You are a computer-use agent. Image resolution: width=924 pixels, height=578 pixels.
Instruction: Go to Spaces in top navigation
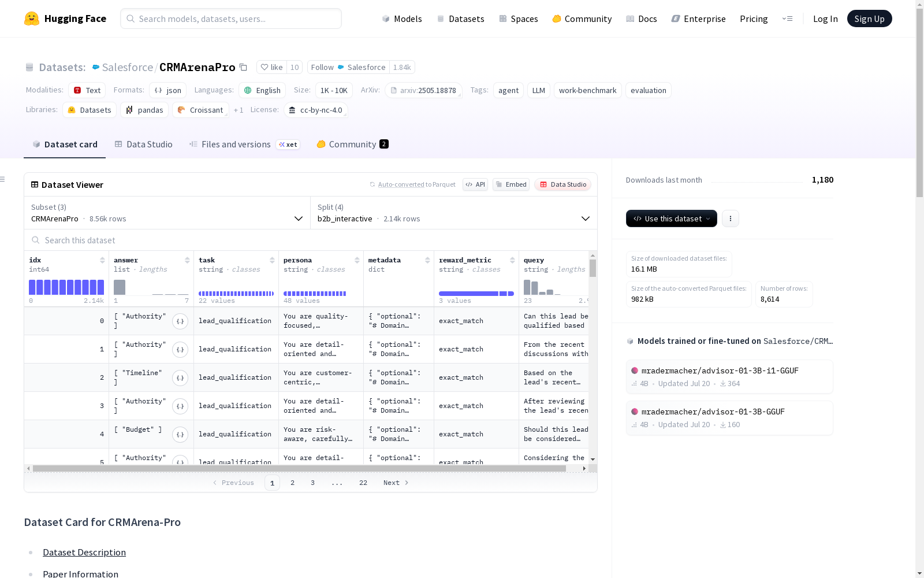[x=519, y=18]
